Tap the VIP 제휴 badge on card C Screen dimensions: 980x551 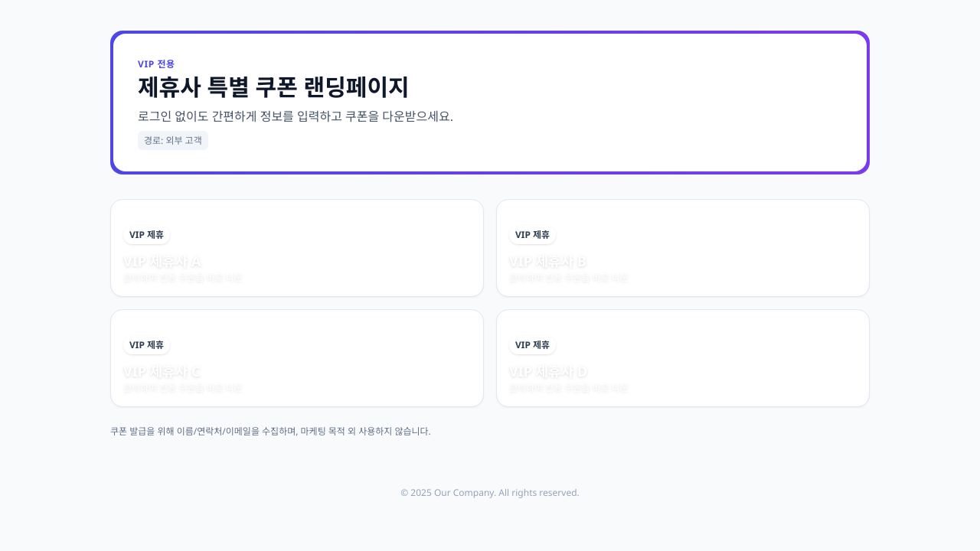pyautogui.click(x=146, y=345)
